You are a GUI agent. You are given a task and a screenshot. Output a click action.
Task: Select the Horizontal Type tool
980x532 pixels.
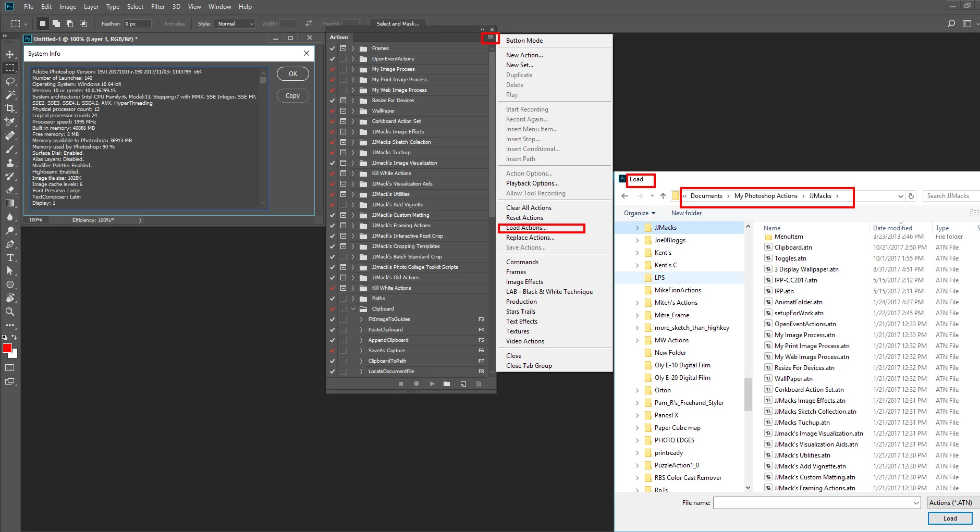click(10, 257)
